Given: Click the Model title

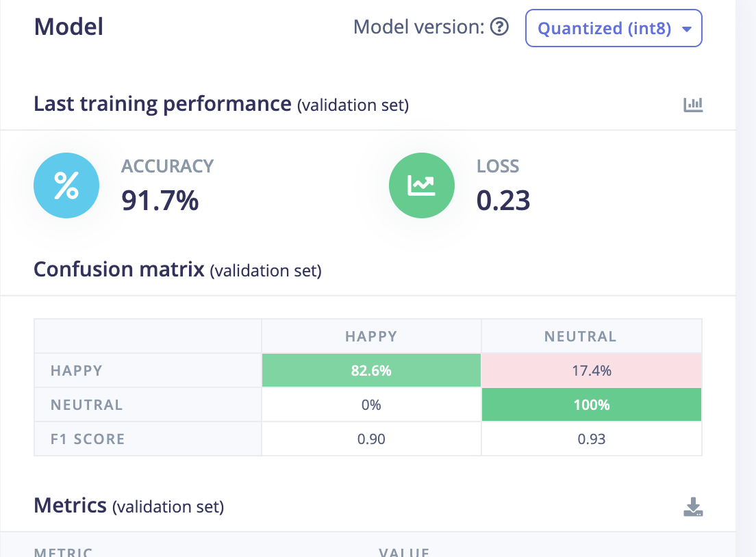Looking at the screenshot, I should 68,27.
